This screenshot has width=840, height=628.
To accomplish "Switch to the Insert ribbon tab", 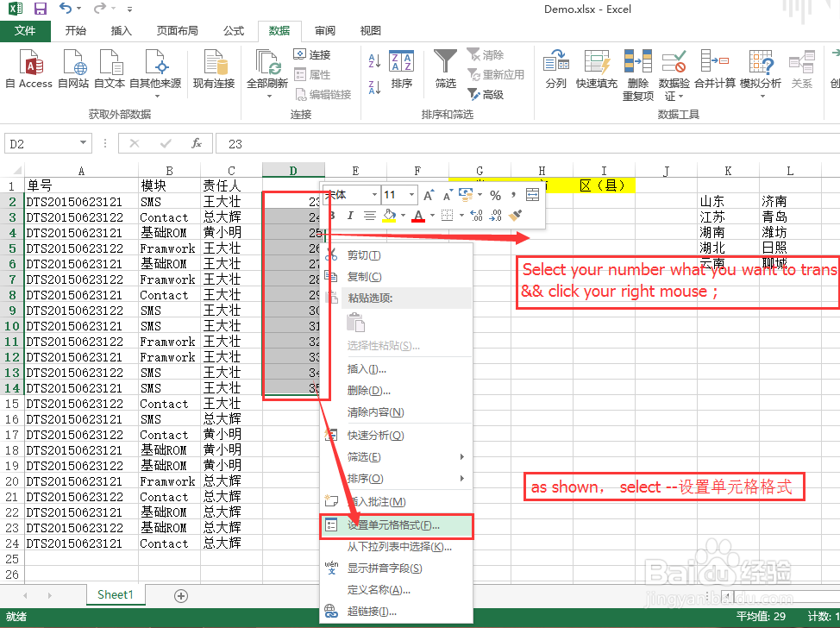I will (121, 30).
